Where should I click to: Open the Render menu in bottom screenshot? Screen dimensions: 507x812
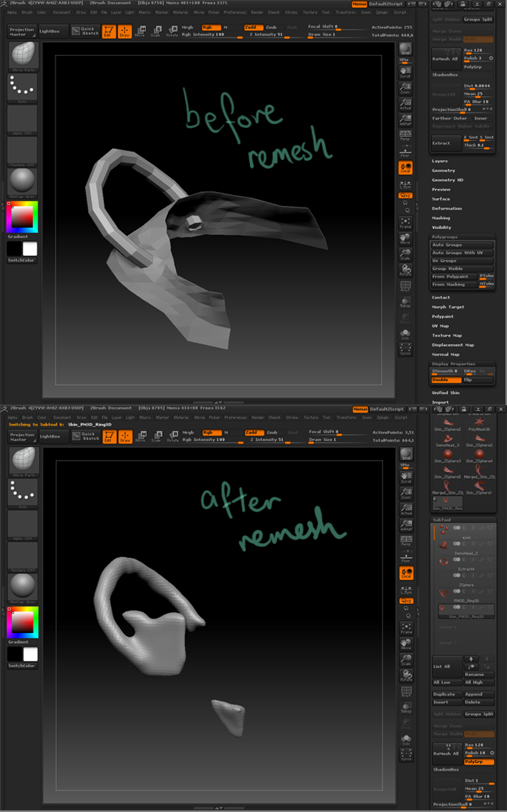point(257,417)
